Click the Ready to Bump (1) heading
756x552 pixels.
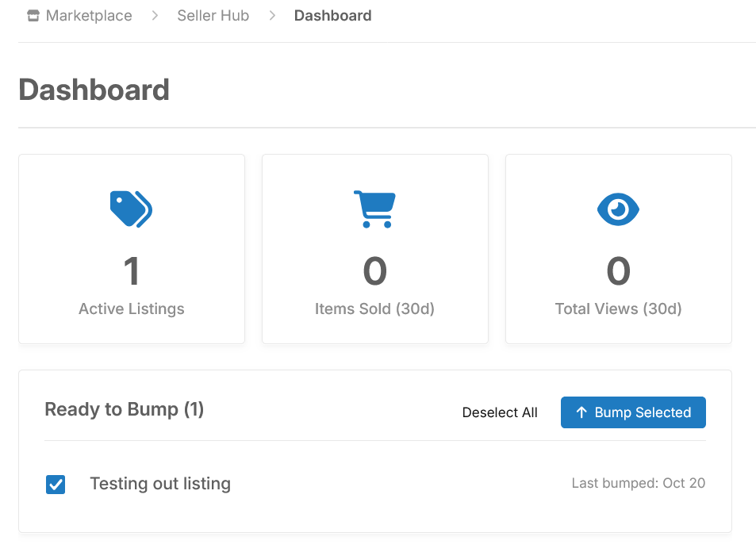coord(125,410)
